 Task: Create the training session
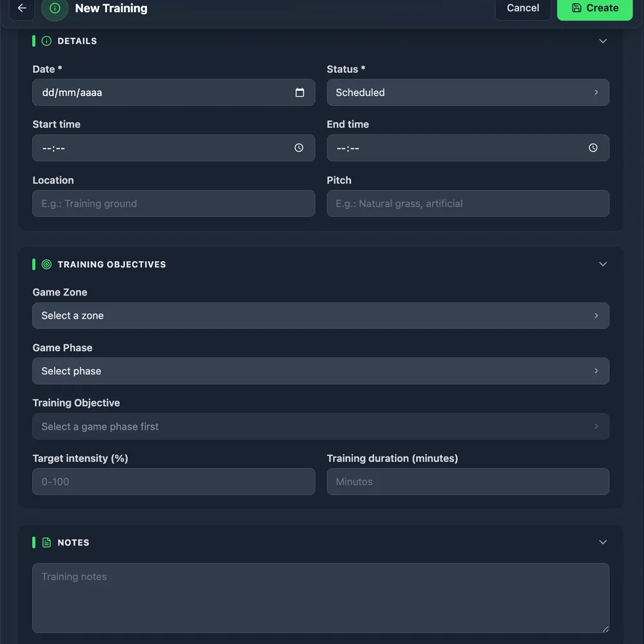[594, 8]
